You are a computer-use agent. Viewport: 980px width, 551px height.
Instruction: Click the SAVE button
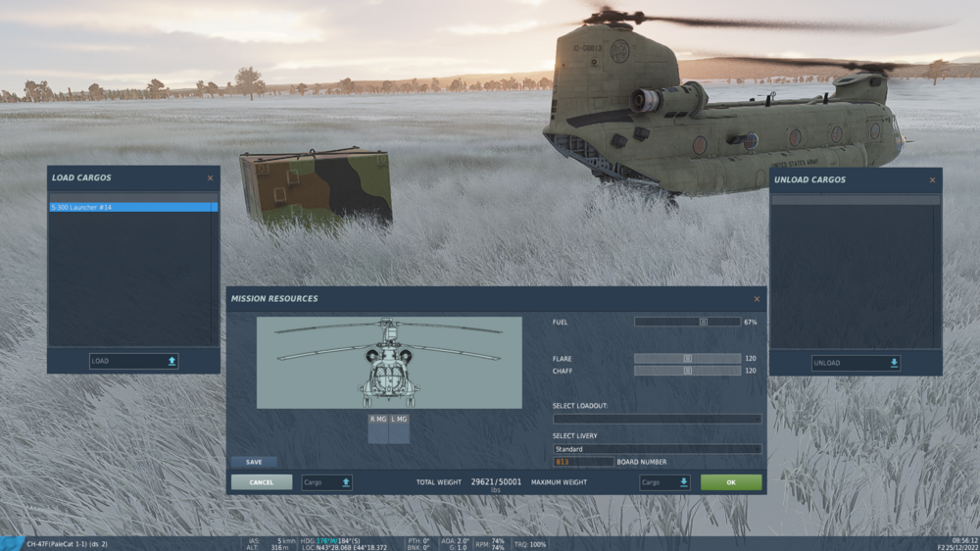pyautogui.click(x=254, y=462)
